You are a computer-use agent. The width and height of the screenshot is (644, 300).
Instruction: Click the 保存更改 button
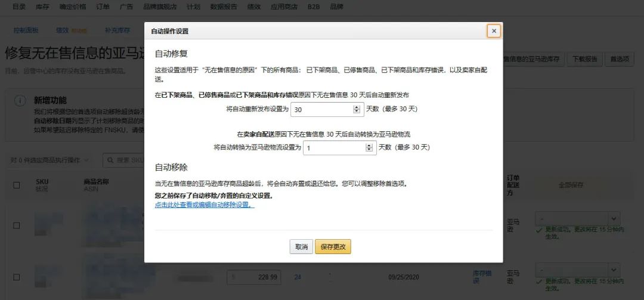[x=333, y=246]
